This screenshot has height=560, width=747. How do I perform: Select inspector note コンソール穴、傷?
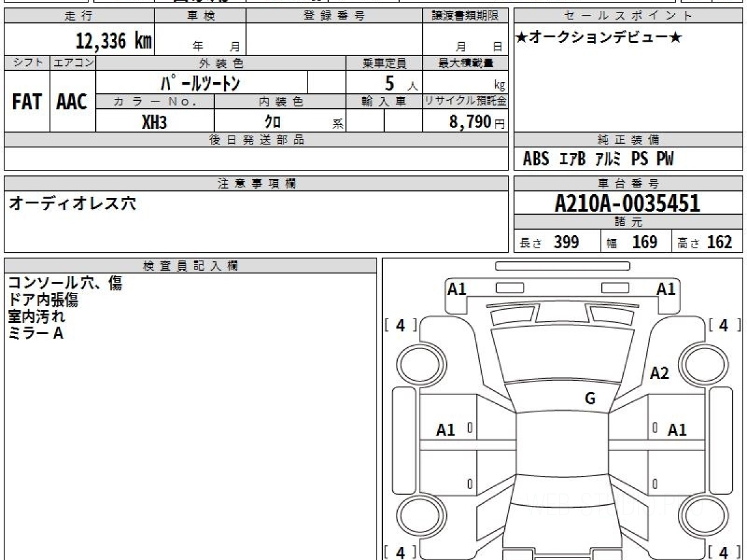coord(65,284)
